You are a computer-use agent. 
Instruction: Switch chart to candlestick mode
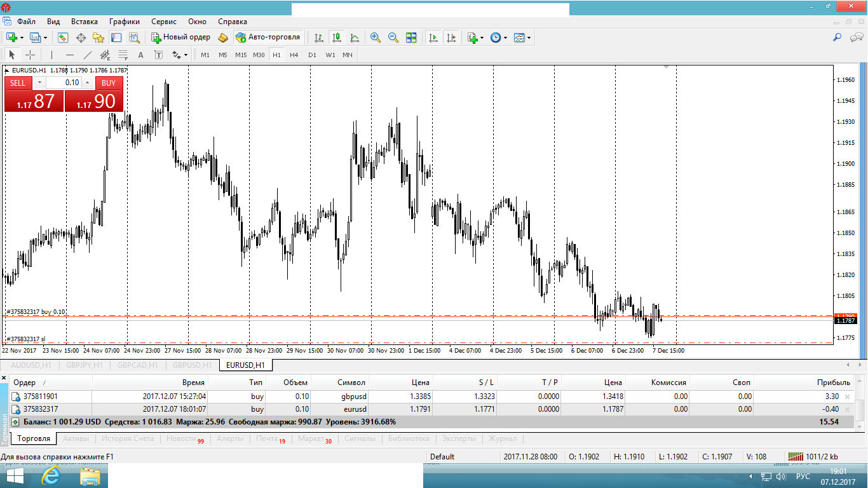(336, 37)
